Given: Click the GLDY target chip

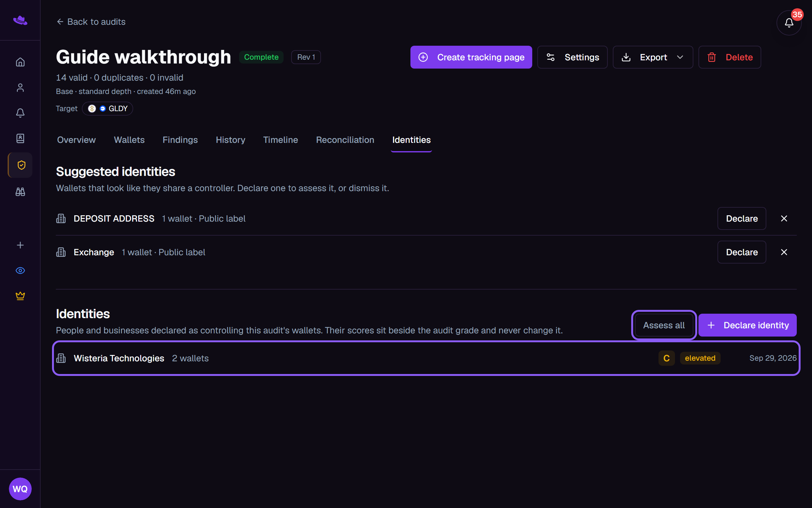Looking at the screenshot, I should pos(108,109).
